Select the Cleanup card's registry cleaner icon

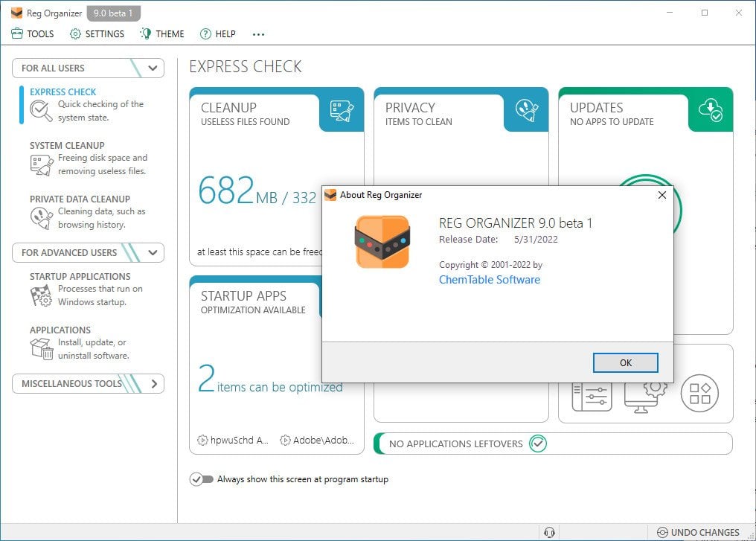click(x=342, y=110)
